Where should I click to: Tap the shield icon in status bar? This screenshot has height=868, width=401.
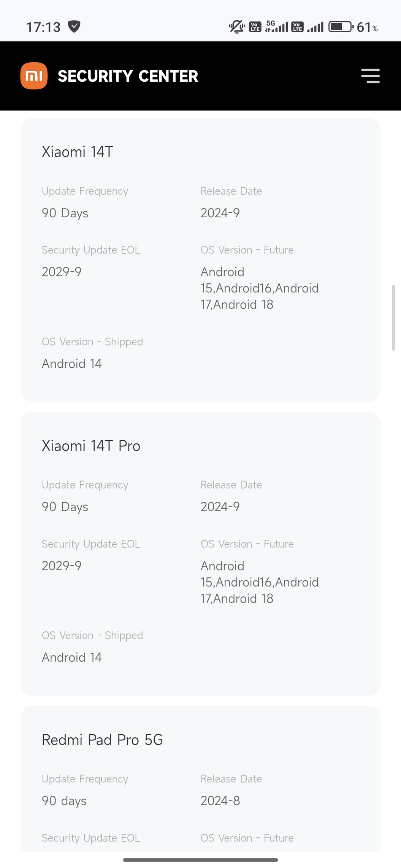74,27
